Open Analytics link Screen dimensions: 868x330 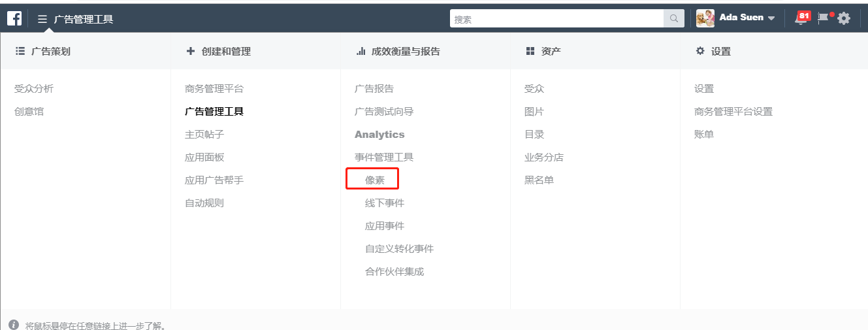[379, 135]
